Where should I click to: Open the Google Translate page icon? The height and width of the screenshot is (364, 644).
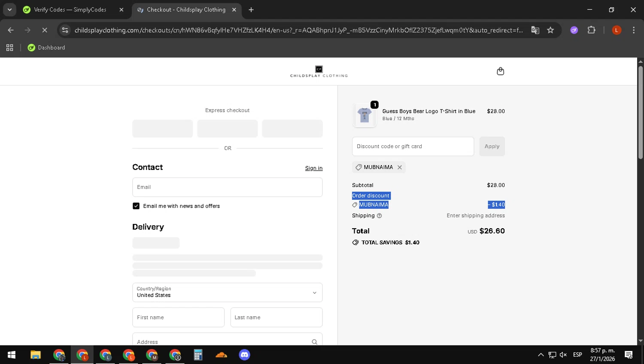coord(535,30)
